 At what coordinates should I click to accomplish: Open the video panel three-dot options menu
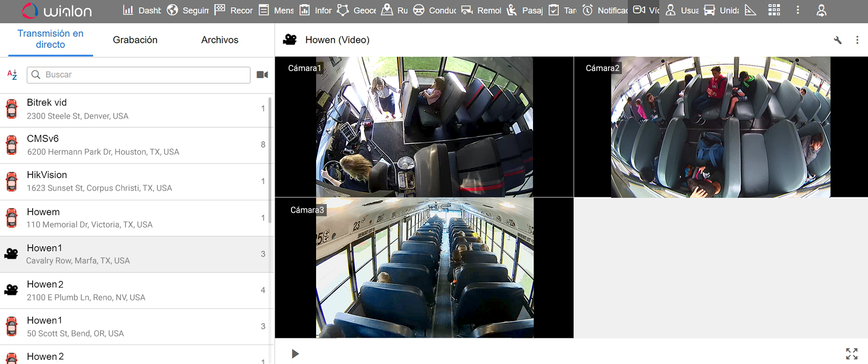[x=857, y=40]
